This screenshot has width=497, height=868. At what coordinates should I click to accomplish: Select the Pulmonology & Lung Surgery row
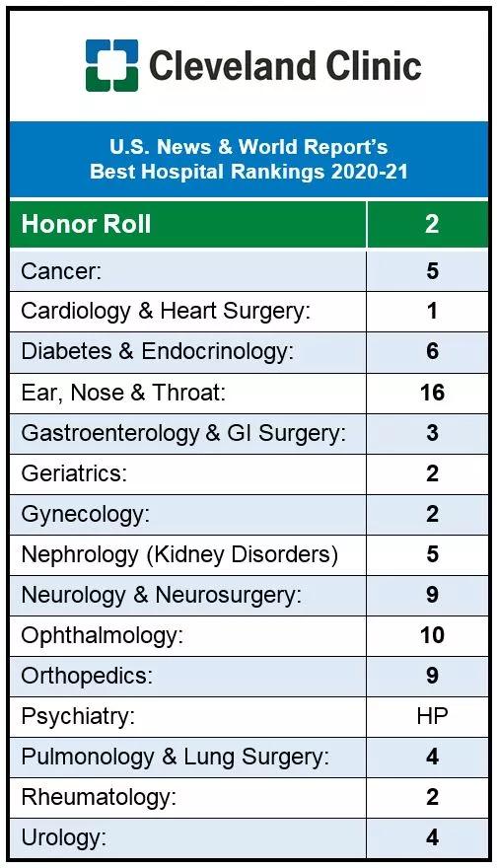click(x=248, y=757)
